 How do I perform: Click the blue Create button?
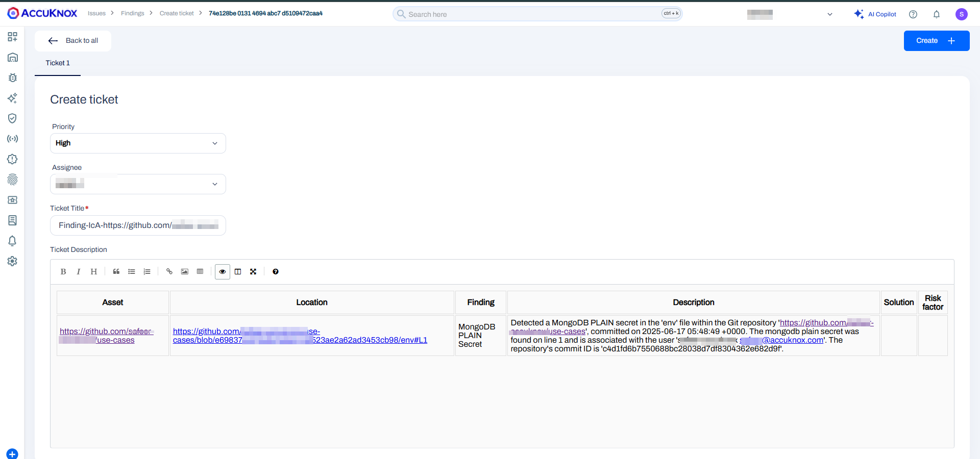pos(936,41)
